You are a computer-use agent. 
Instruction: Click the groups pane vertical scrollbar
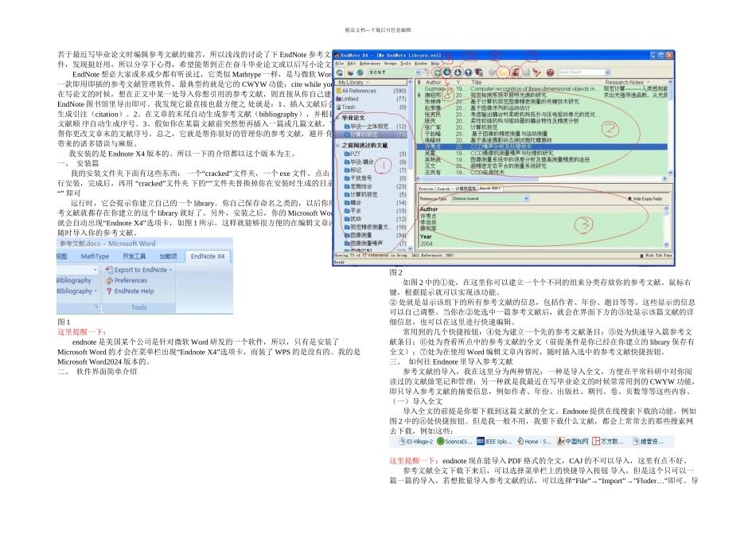click(x=411, y=165)
